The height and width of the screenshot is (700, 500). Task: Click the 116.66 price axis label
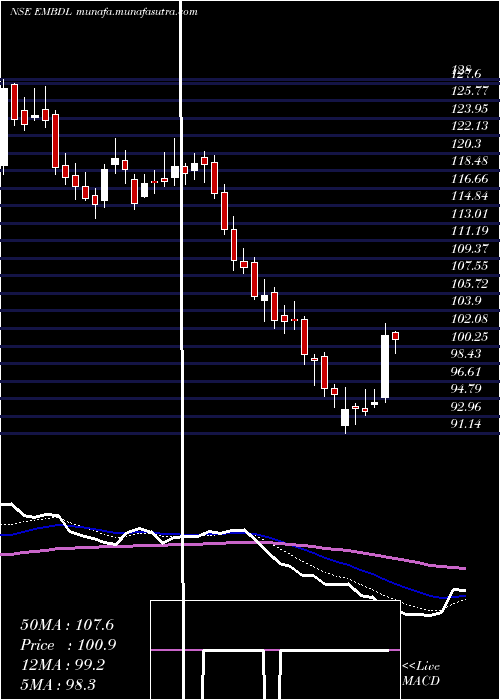click(x=469, y=179)
